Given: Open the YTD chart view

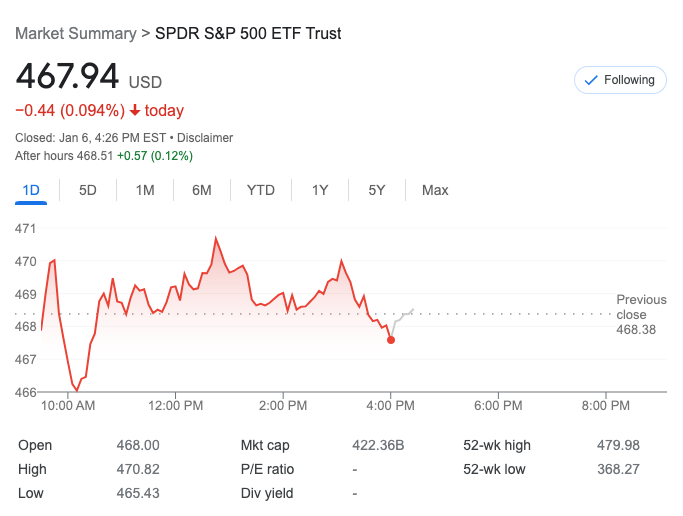Looking at the screenshot, I should [x=261, y=190].
